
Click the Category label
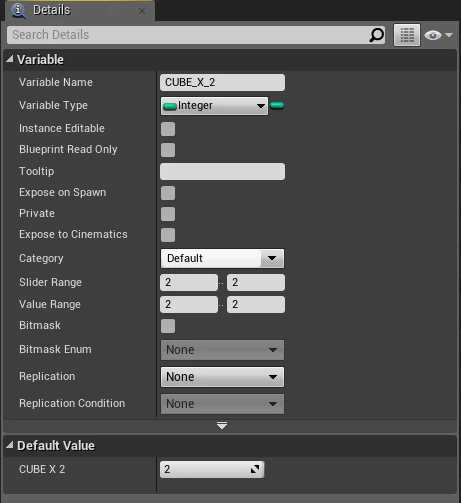(x=41, y=258)
